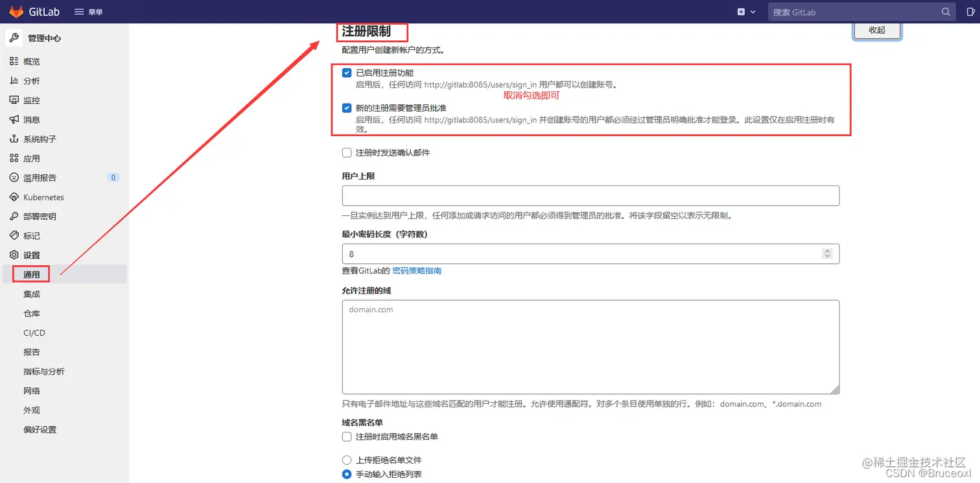Image resolution: width=980 pixels, height=483 pixels.
Task: Open the 密码策略指南 link
Action: (x=417, y=270)
